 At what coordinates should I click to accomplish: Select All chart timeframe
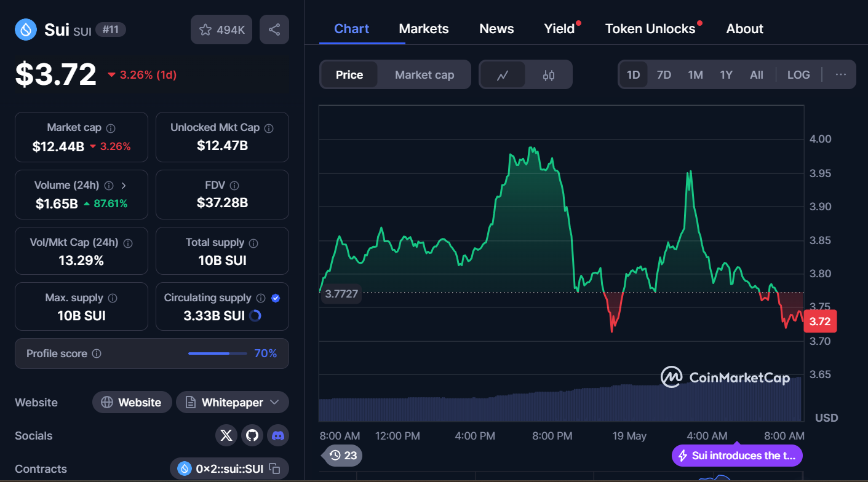click(x=757, y=75)
